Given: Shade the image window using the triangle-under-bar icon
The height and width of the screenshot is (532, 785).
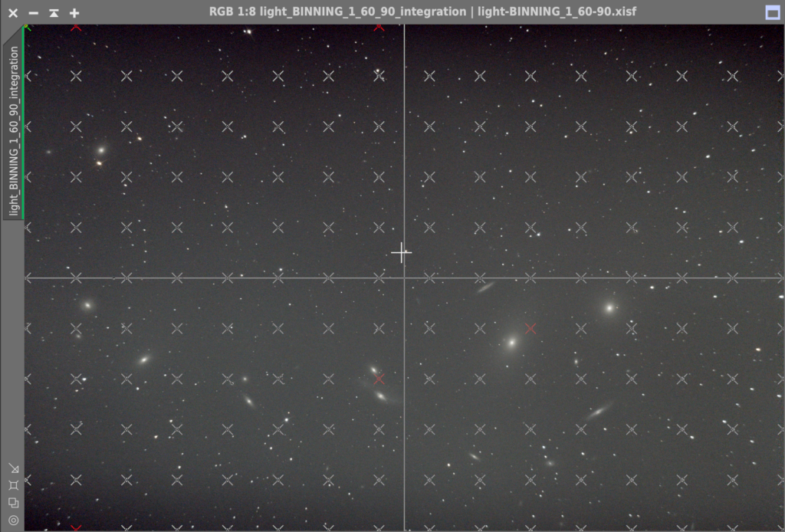Looking at the screenshot, I should pyautogui.click(x=54, y=13).
